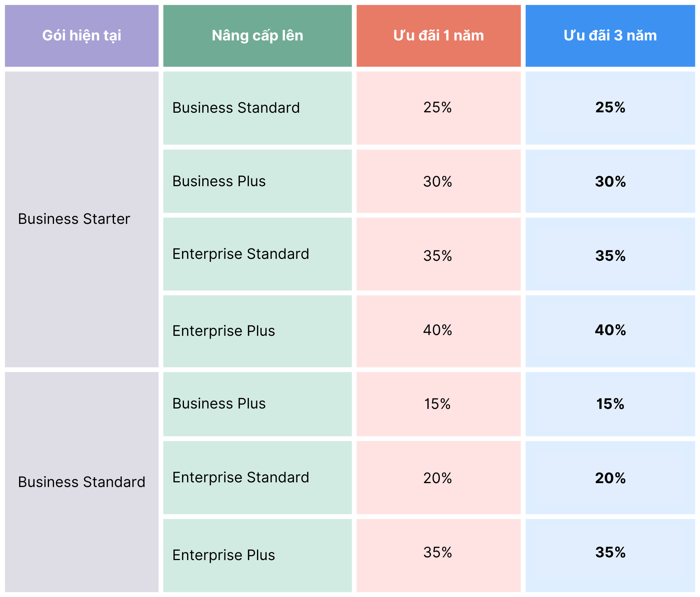Click the "Business Starter" current plan cell

click(74, 219)
